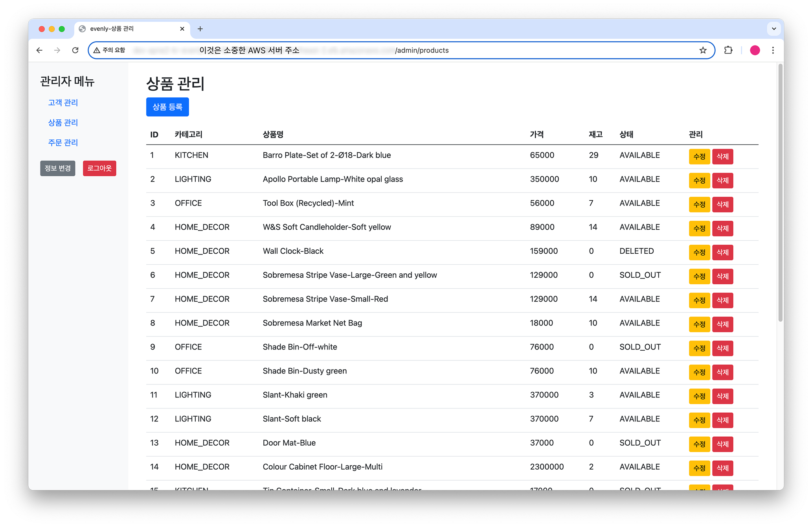Click the blue 상품 등록 button
Screen dimensions: 812x527
[x=167, y=107]
